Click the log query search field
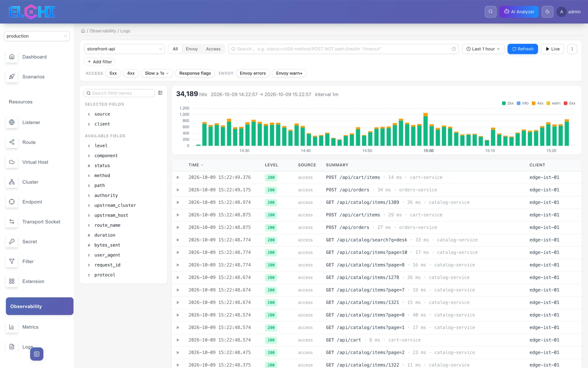This screenshot has height=368, width=588. (344, 49)
